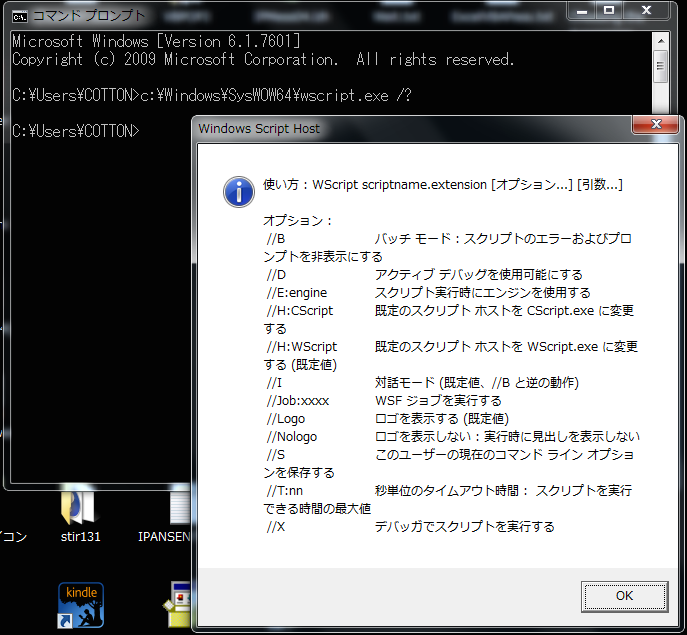Click the //D option text

276,275
